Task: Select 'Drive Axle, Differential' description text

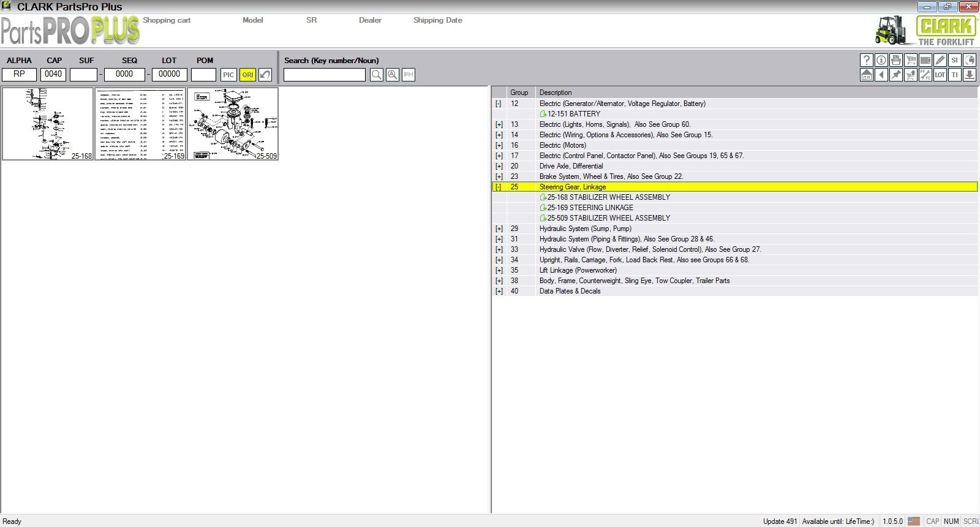Action: tap(571, 166)
